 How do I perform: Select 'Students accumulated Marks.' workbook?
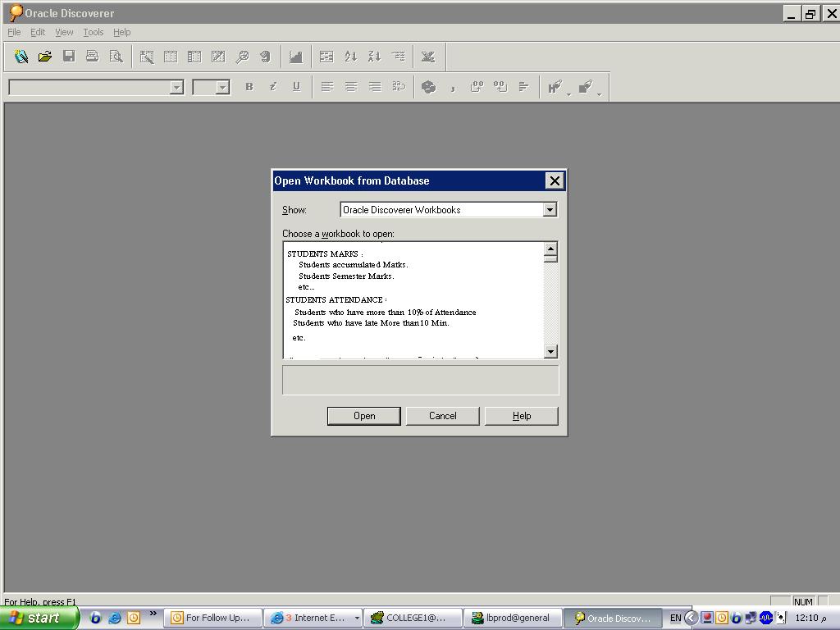point(353,265)
